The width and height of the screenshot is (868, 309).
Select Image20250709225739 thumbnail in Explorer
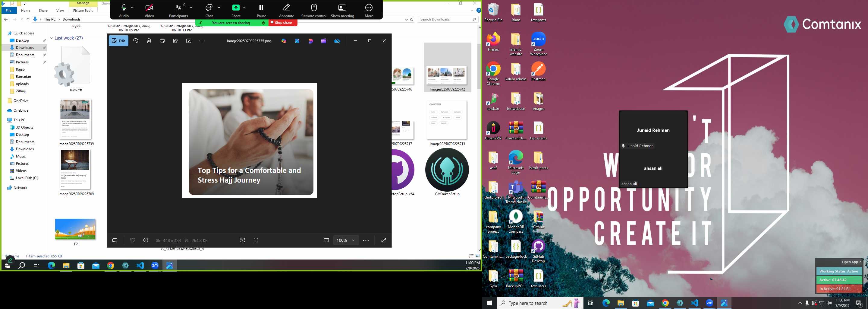point(75,123)
